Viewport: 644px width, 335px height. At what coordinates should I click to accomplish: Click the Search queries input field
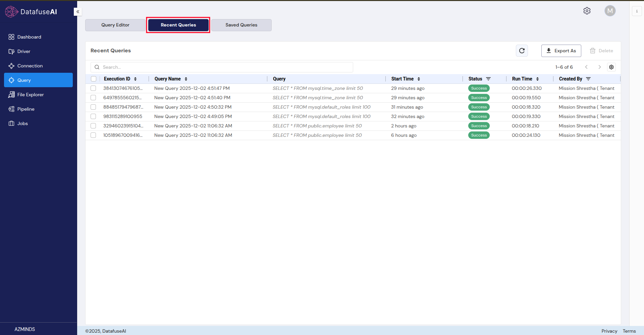[x=221, y=67]
